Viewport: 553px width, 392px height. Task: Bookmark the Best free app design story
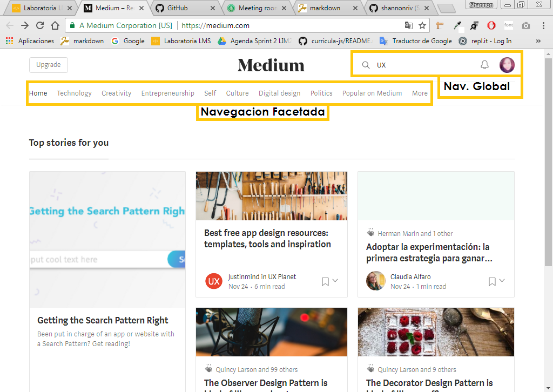pyautogui.click(x=325, y=281)
